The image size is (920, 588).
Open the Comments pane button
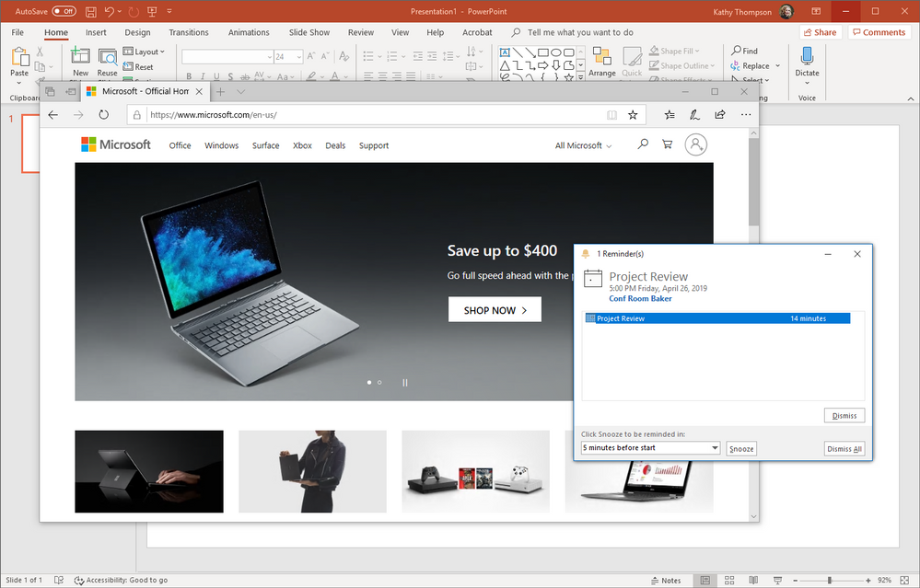(x=879, y=32)
